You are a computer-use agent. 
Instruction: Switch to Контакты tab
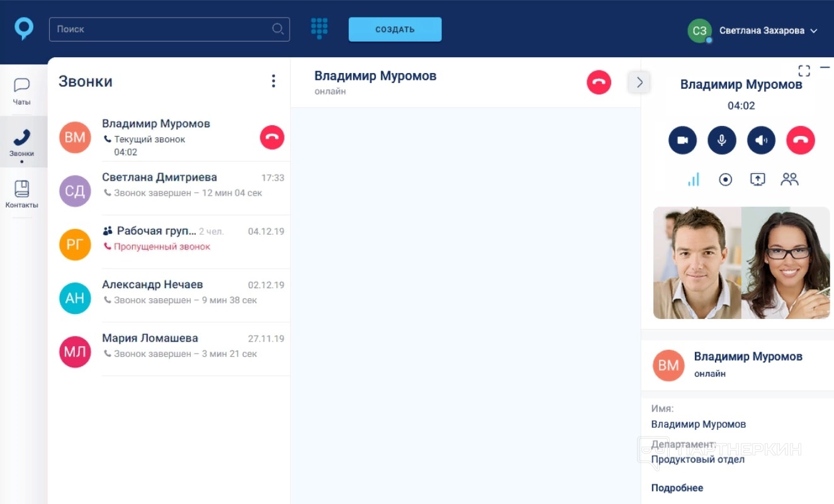[22, 194]
